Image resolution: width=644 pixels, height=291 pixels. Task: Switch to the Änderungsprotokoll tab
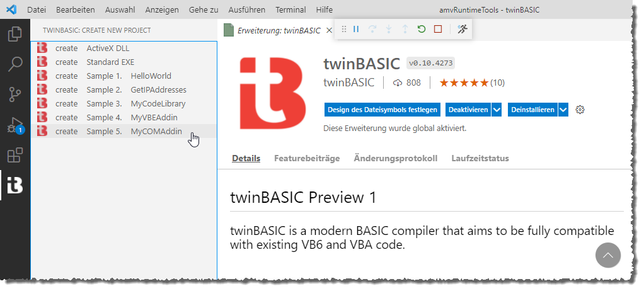[396, 159]
